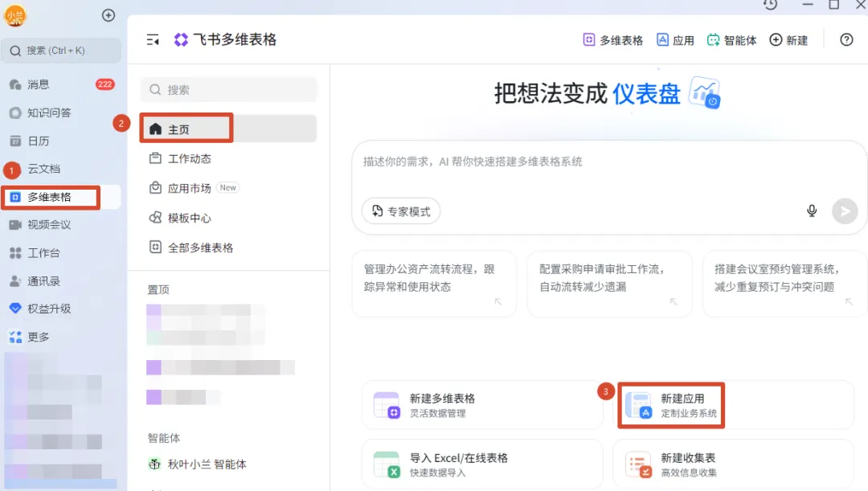The width and height of the screenshot is (868, 491).
Task: Choose the 管理办公资产流转流程 suggestion card
Action: (x=434, y=284)
